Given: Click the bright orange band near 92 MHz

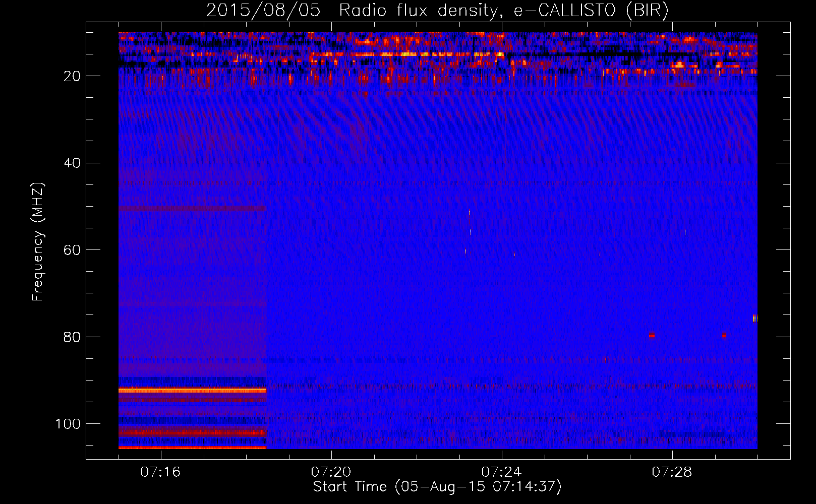Looking at the screenshot, I should click(x=192, y=390).
